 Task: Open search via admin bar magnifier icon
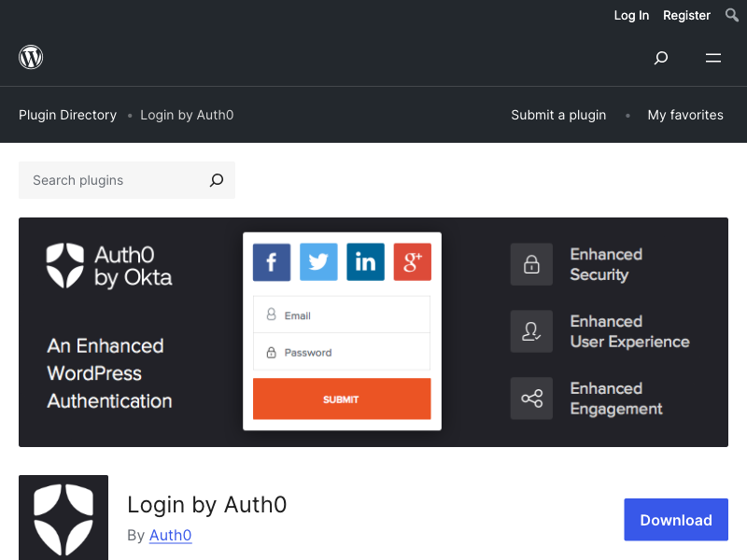[x=732, y=15]
